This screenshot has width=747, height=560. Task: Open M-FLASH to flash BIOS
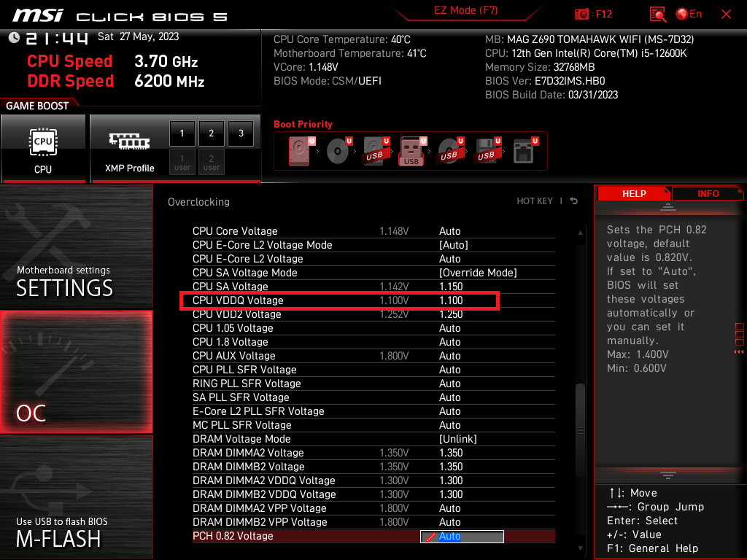pos(76,497)
